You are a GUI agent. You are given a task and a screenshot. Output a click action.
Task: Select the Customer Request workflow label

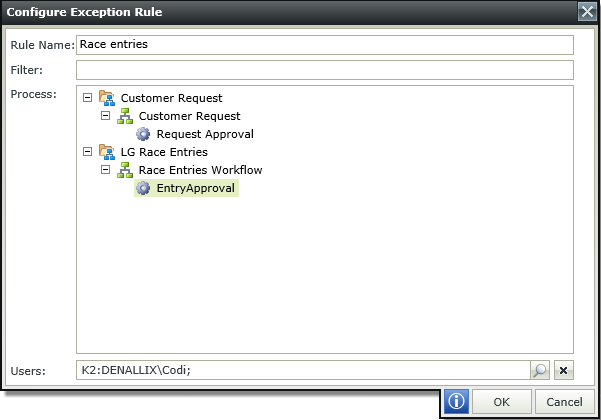[189, 116]
